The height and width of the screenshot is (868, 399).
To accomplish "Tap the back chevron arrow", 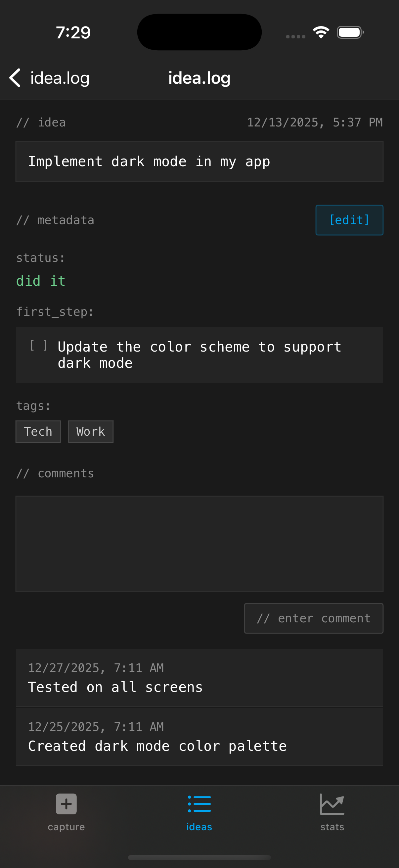I will [15, 78].
